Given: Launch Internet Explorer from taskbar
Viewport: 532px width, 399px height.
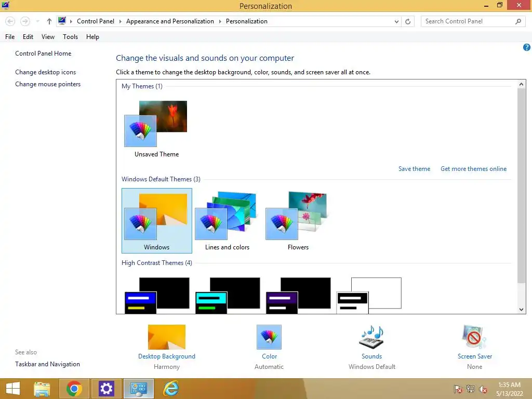Looking at the screenshot, I should [170, 389].
